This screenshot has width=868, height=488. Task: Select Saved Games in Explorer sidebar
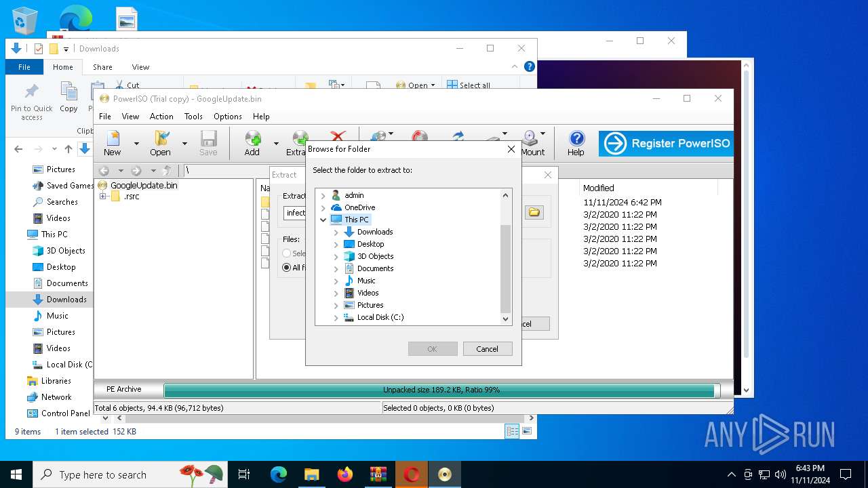click(x=63, y=186)
